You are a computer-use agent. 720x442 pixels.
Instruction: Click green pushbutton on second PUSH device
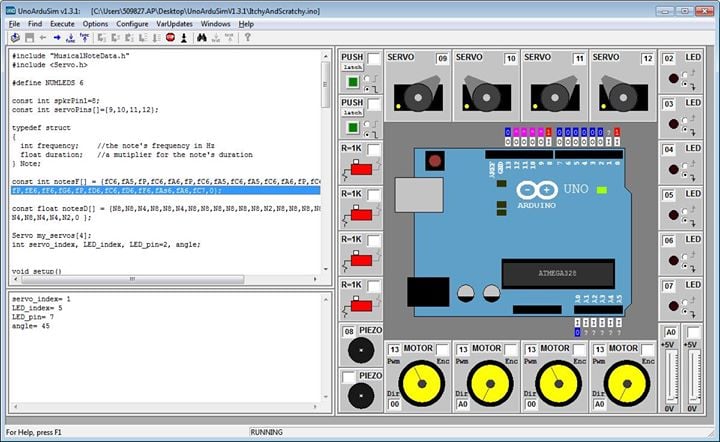tap(353, 128)
